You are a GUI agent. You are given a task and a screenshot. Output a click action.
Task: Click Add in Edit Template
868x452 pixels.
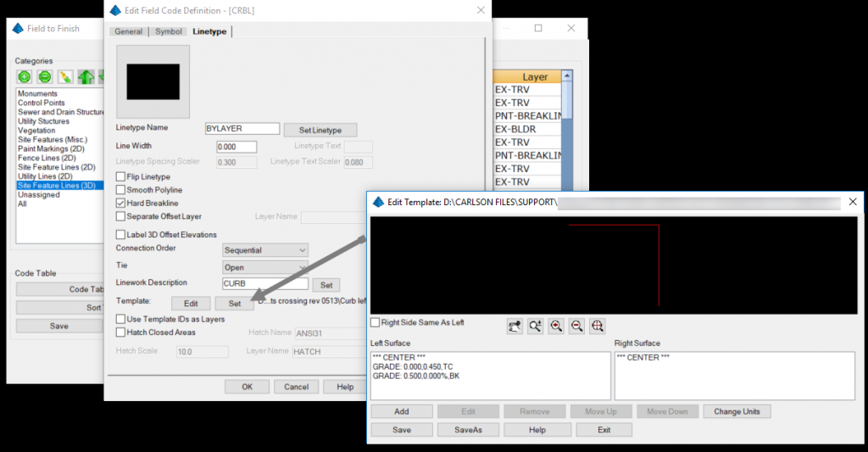(402, 411)
